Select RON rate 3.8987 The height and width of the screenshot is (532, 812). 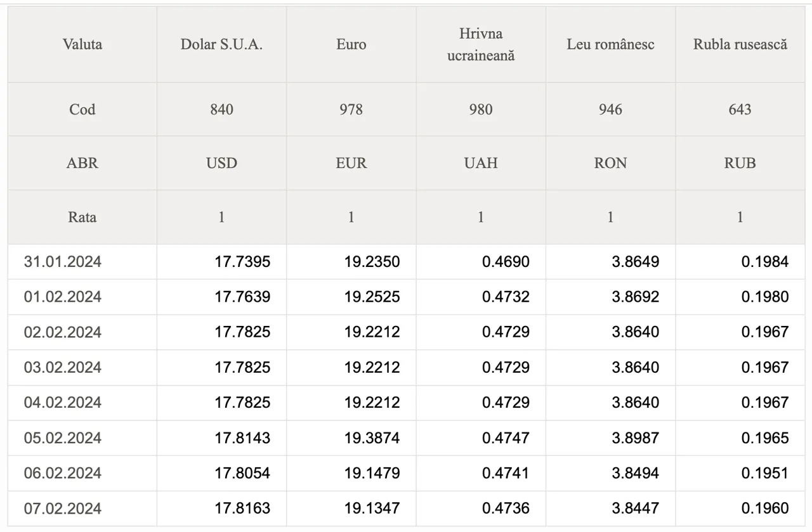click(636, 438)
